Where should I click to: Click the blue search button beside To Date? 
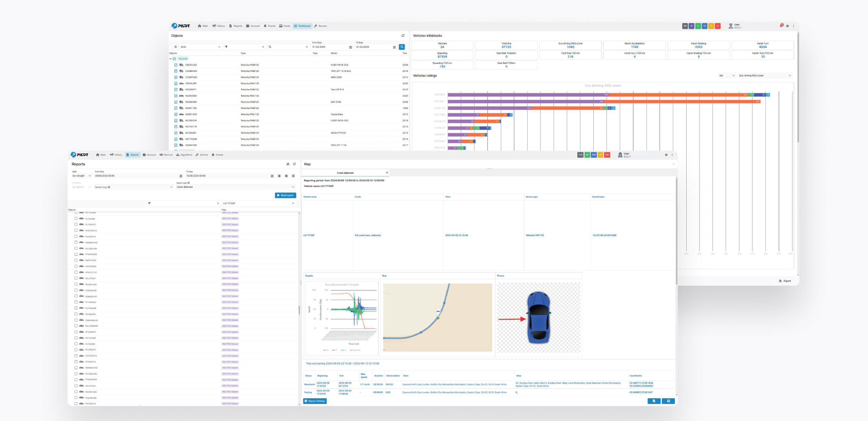tap(402, 47)
